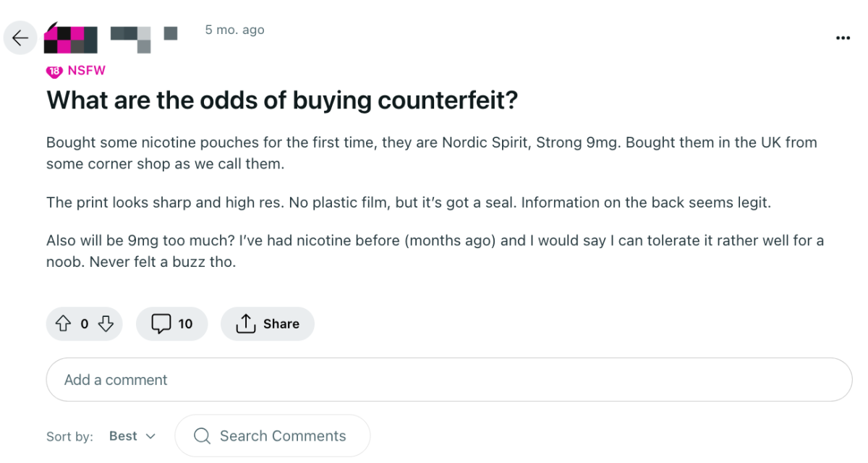Viewport: 868px width, 463px height.
Task: Upvote the counterfeit nicotine pouches post
Action: (63, 323)
